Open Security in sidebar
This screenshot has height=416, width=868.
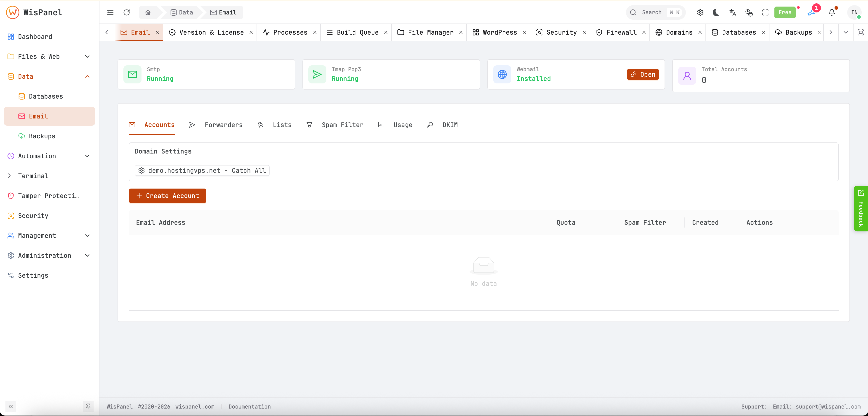tap(50, 215)
